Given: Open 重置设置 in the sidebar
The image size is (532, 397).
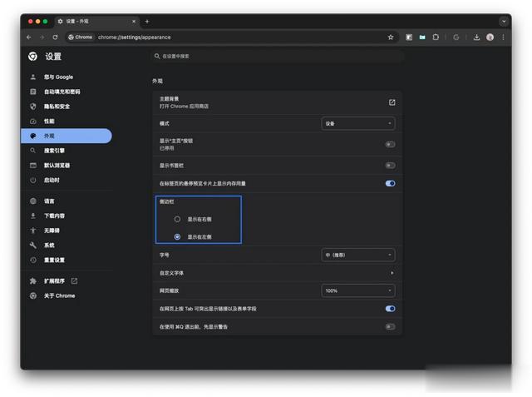Looking at the screenshot, I should [x=66, y=260].
